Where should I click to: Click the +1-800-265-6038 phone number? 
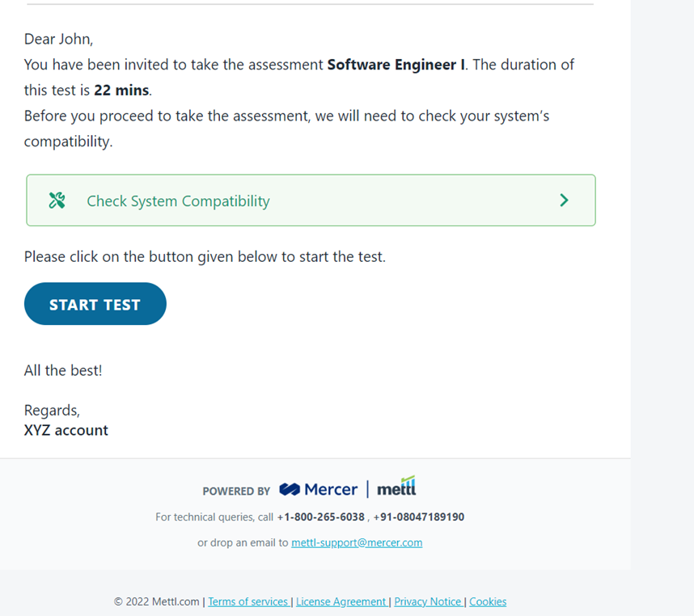(321, 517)
